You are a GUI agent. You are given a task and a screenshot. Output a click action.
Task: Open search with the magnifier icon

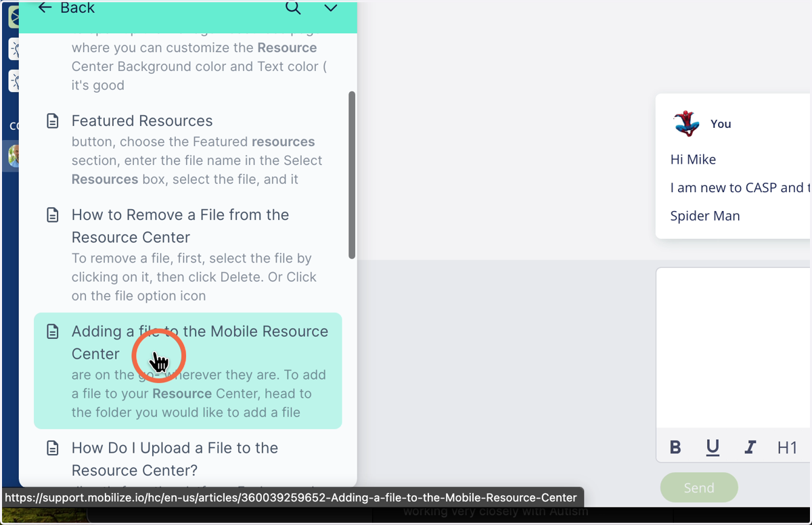tap(293, 7)
